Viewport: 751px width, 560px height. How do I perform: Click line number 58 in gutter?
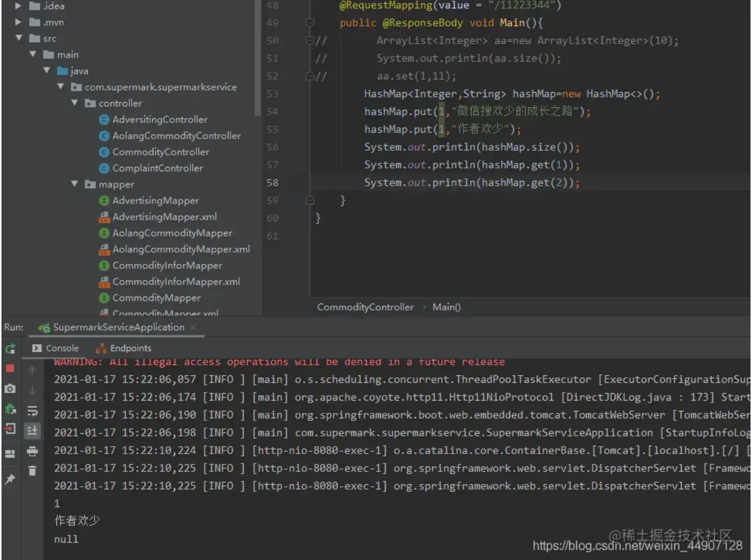tap(273, 182)
